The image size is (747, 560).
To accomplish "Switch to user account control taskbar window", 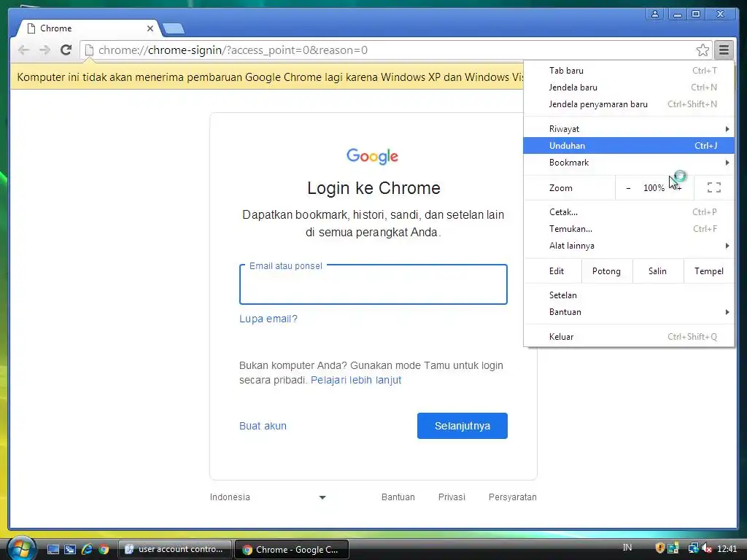I will click(174, 549).
